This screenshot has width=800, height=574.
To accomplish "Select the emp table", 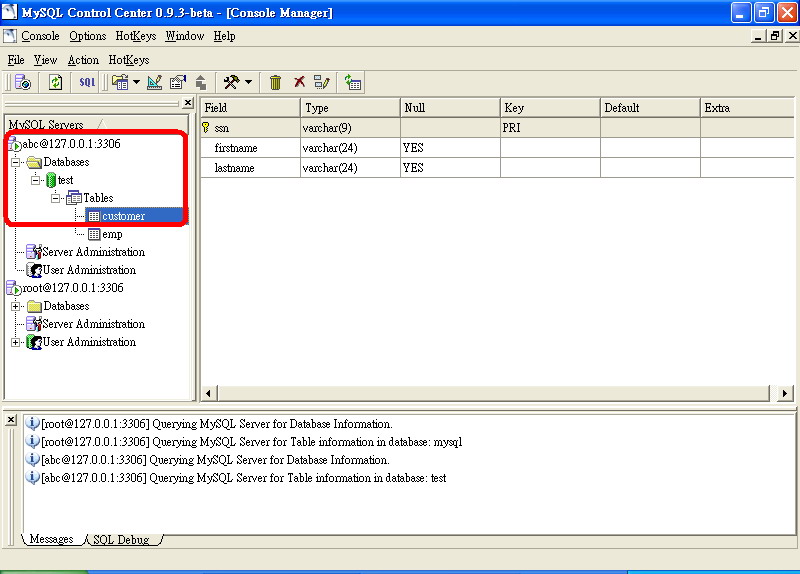I will 112,234.
